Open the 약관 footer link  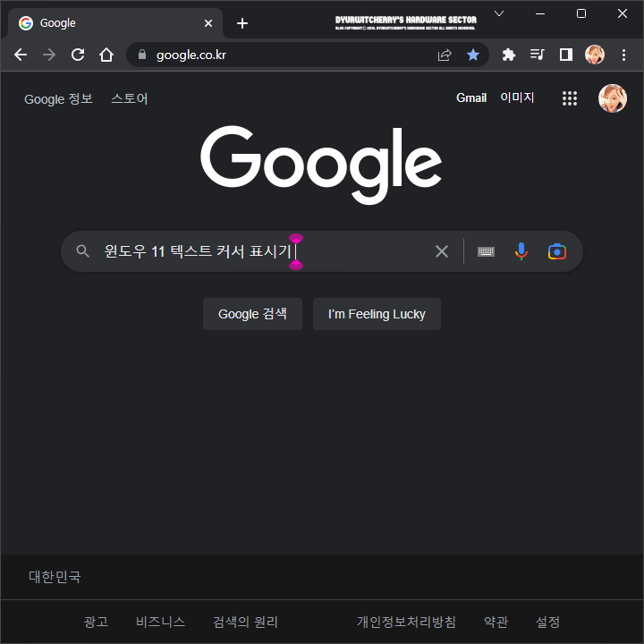click(x=496, y=622)
